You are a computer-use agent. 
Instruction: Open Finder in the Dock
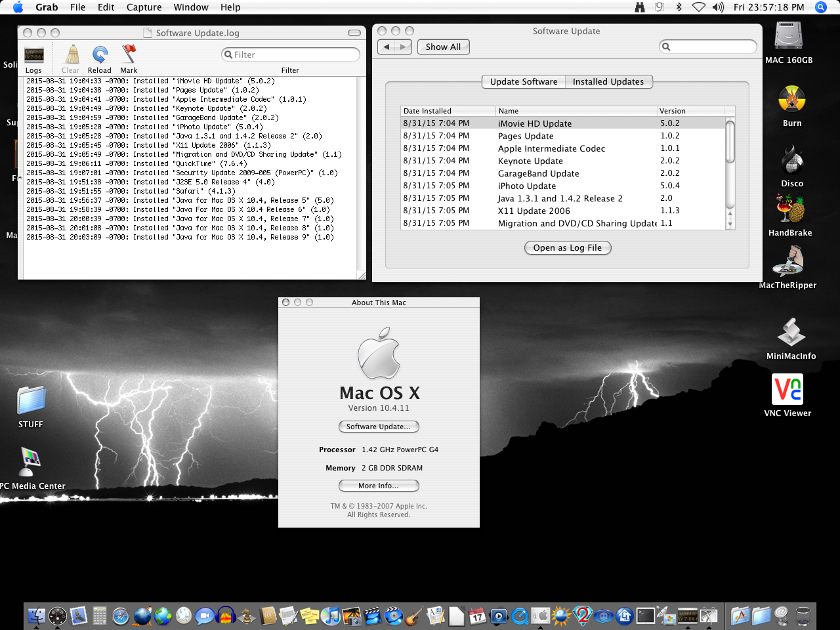37,616
